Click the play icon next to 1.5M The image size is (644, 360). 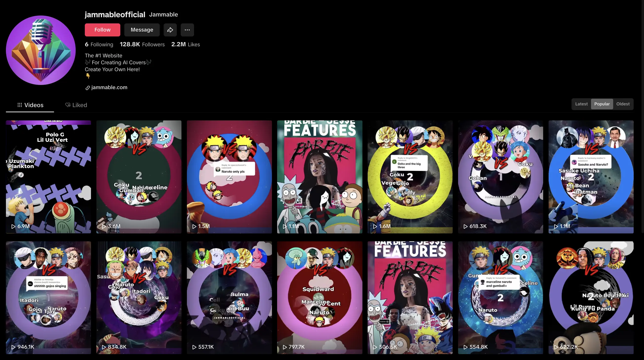point(194,227)
